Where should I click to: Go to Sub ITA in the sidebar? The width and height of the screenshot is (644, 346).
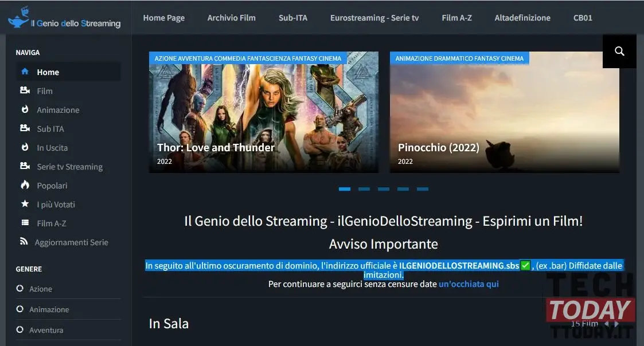coord(50,129)
